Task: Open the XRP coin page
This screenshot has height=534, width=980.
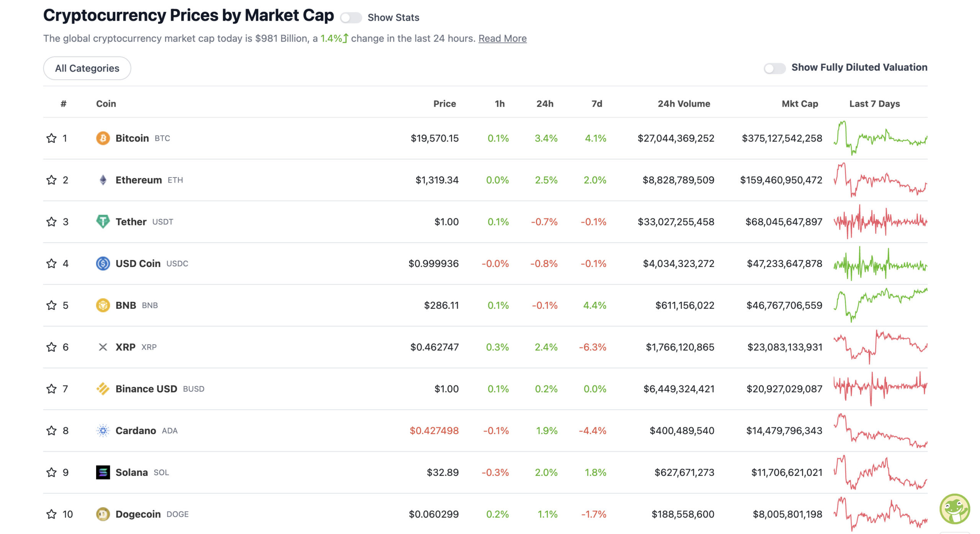Action: point(126,347)
